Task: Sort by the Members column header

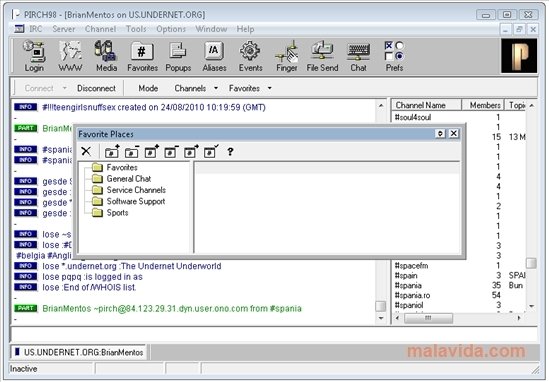Action: (483, 105)
